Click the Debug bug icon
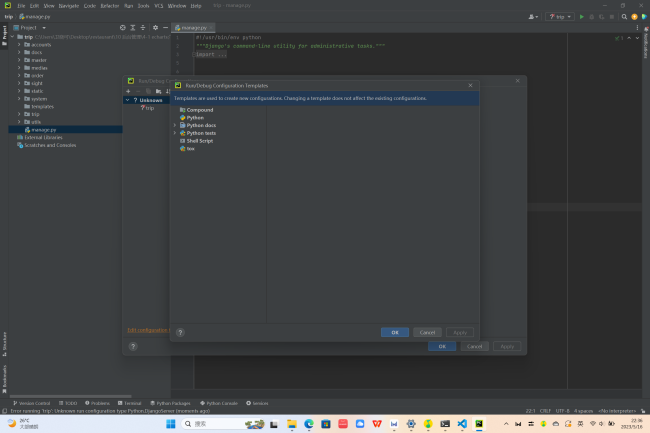Screen dimensions: 650x433 click(592, 17)
